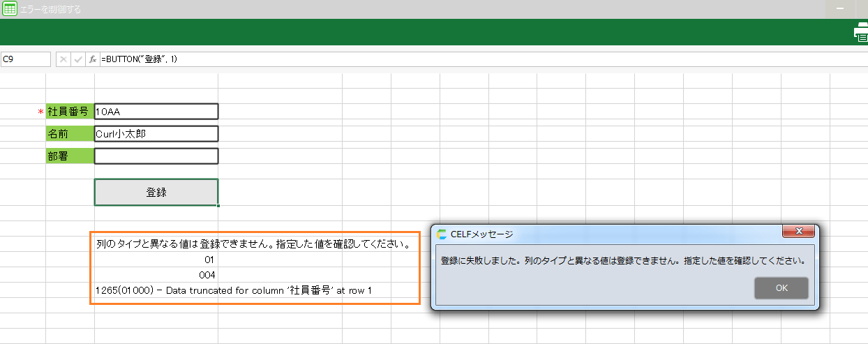This screenshot has width=868, height=344.
Task: Click the cell containing 004
Action: coord(156,275)
